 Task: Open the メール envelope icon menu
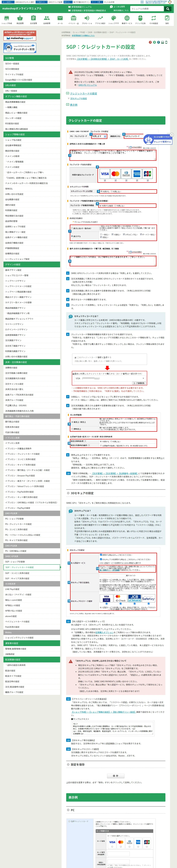(60, 20)
